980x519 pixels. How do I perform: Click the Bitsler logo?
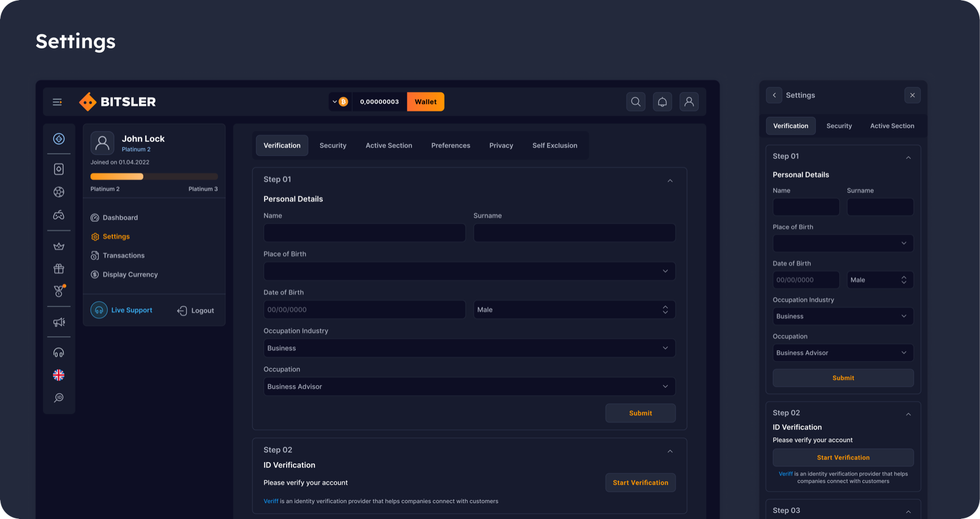tap(118, 102)
